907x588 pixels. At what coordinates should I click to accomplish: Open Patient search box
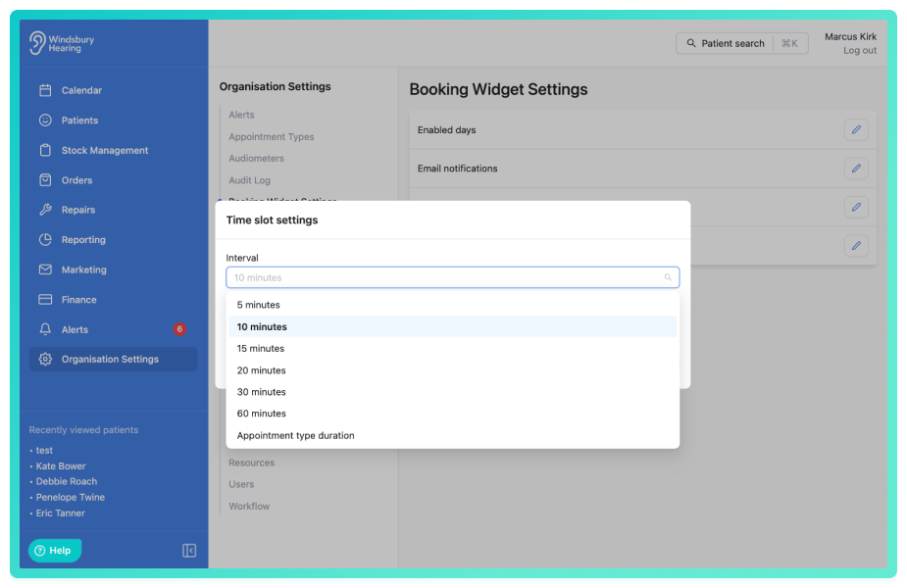click(x=741, y=43)
